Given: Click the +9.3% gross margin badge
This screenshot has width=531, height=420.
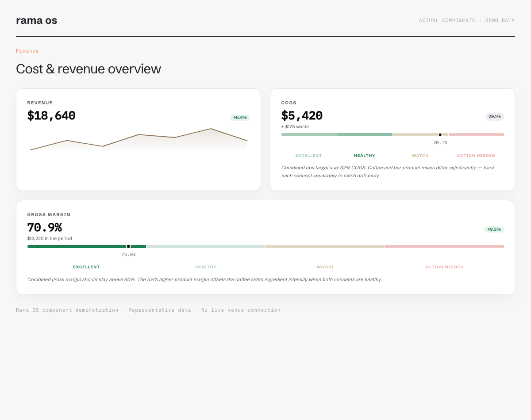Looking at the screenshot, I should (x=494, y=229).
